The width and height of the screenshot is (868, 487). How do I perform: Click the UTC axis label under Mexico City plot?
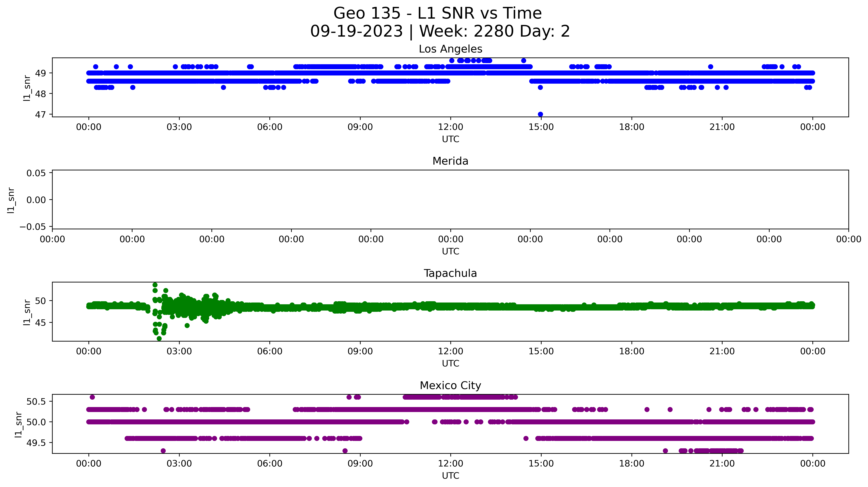coord(451,476)
